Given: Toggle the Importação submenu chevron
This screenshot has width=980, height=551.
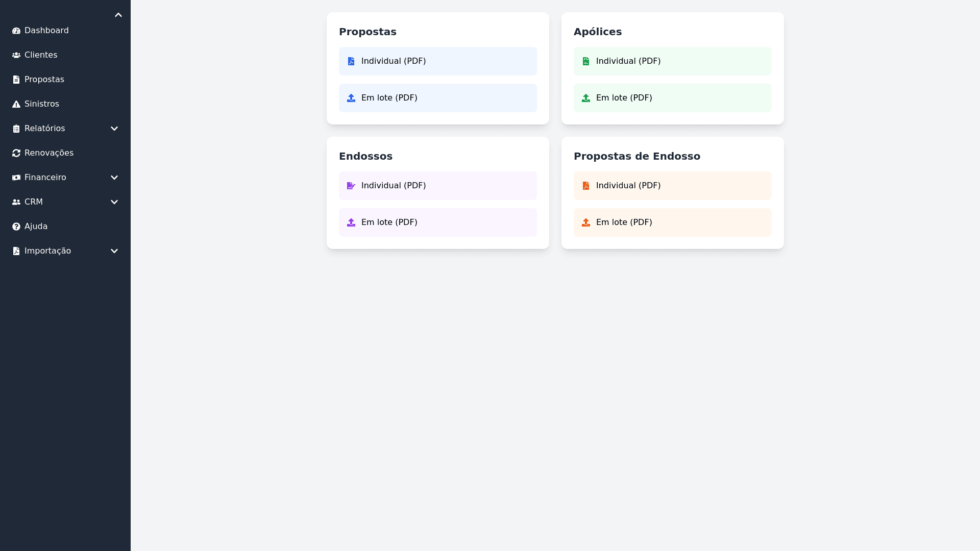Looking at the screenshot, I should (x=114, y=251).
